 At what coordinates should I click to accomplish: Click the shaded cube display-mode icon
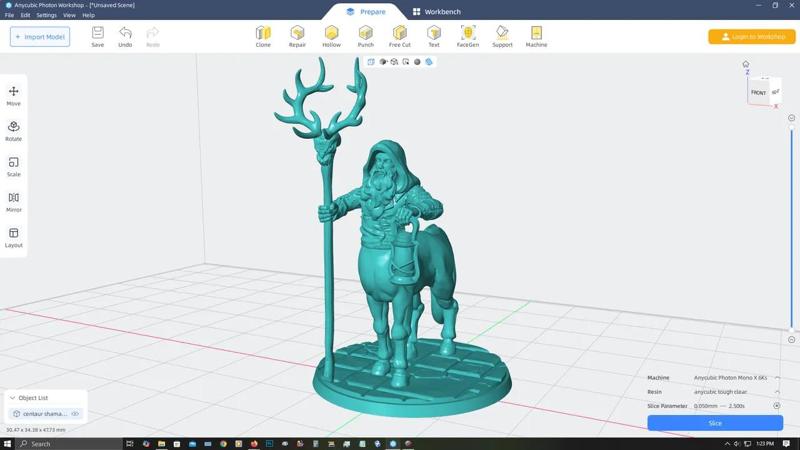383,62
